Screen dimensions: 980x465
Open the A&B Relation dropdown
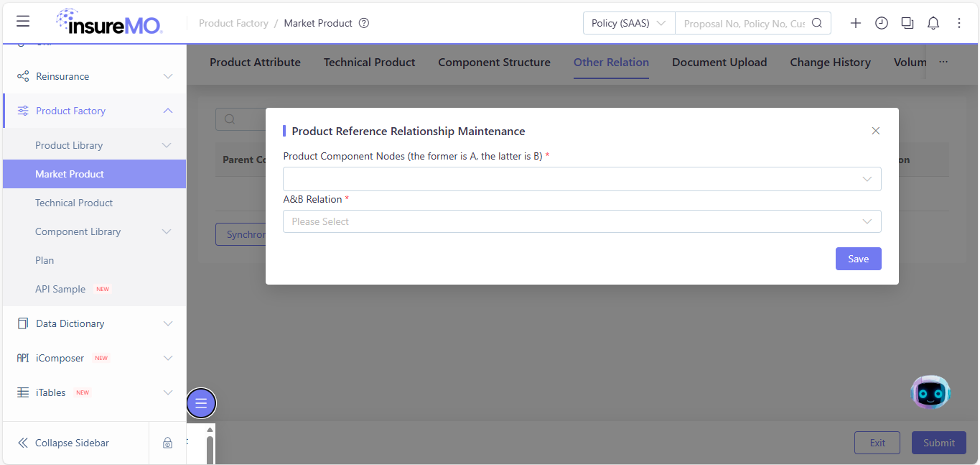(x=582, y=221)
